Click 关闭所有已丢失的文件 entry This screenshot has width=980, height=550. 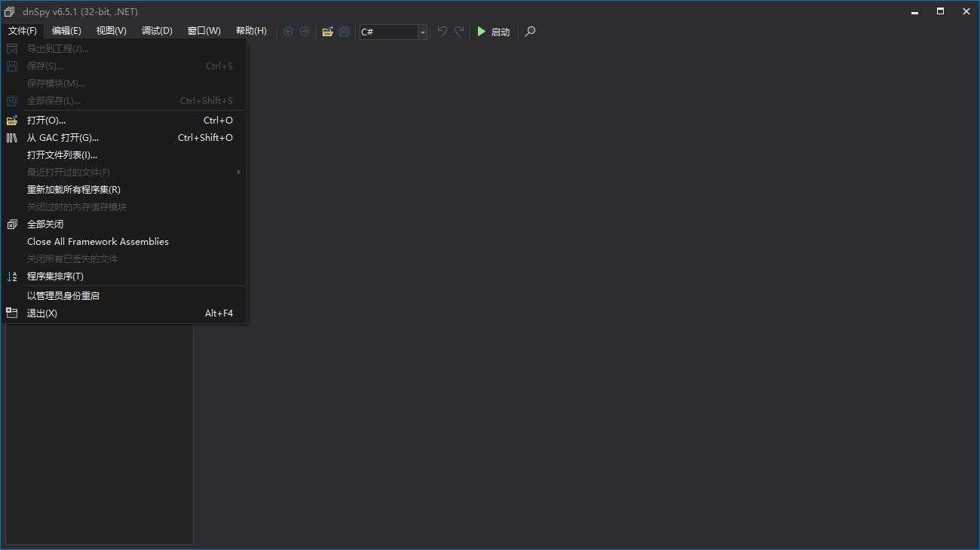pyautogui.click(x=125, y=259)
